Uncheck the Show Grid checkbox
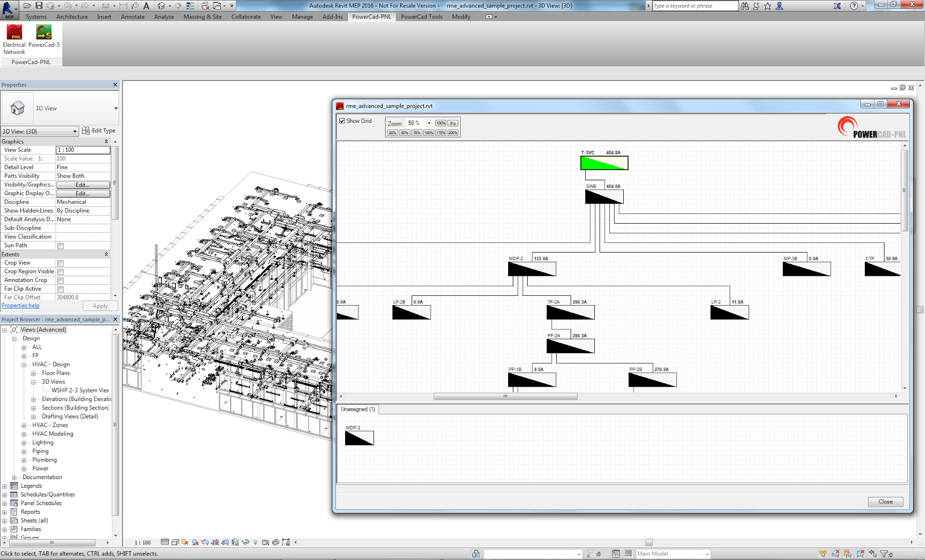The width and height of the screenshot is (925, 560). [341, 121]
